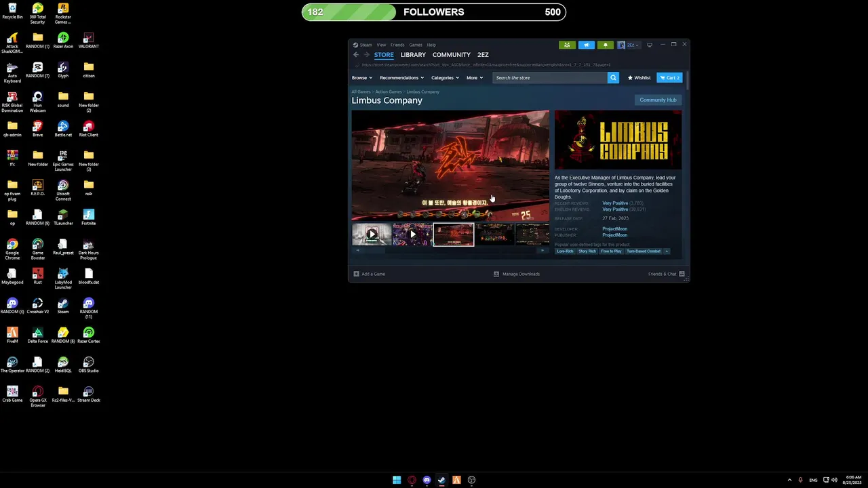Screen dimensions: 868x488
Task: Expand the More dropdown
Action: [475, 78]
